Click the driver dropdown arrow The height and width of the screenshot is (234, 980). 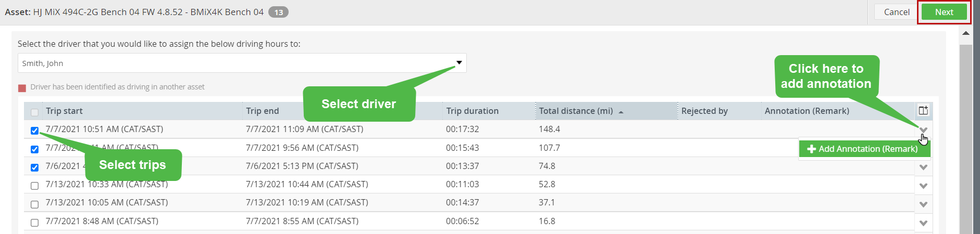pyautogui.click(x=459, y=62)
